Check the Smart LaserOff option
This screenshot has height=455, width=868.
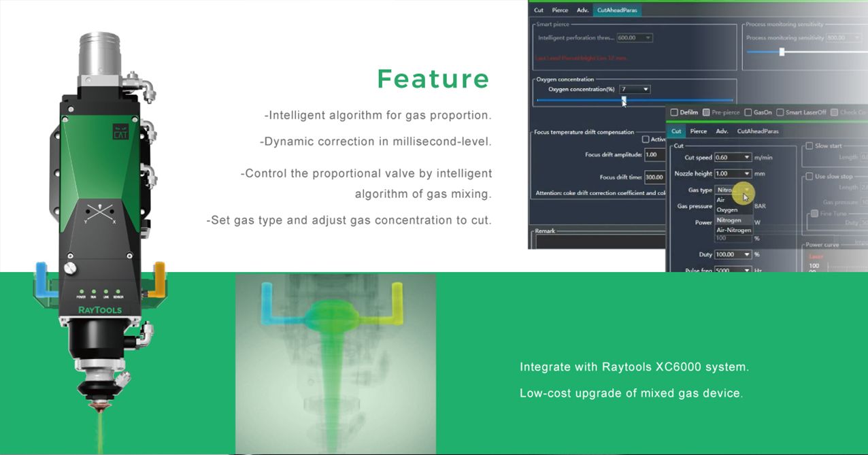pos(780,112)
